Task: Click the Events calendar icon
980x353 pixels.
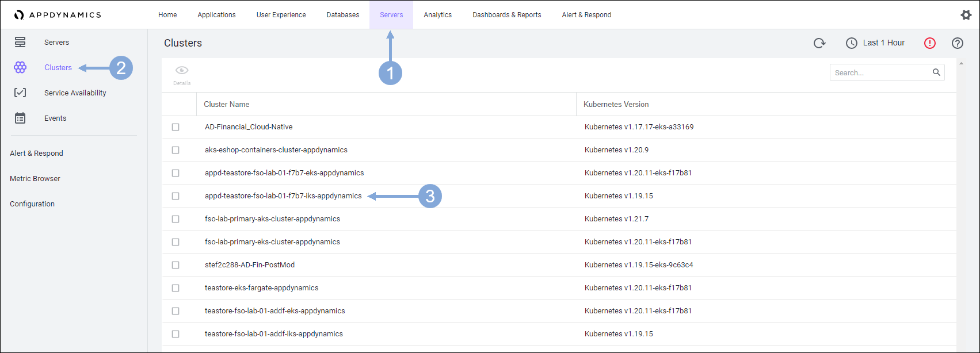Action: [x=20, y=118]
